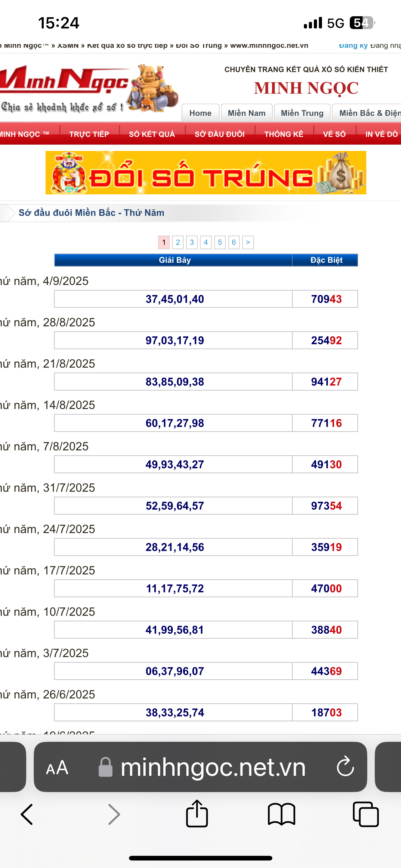Open the Safari tabs overview icon

pyautogui.click(x=366, y=814)
